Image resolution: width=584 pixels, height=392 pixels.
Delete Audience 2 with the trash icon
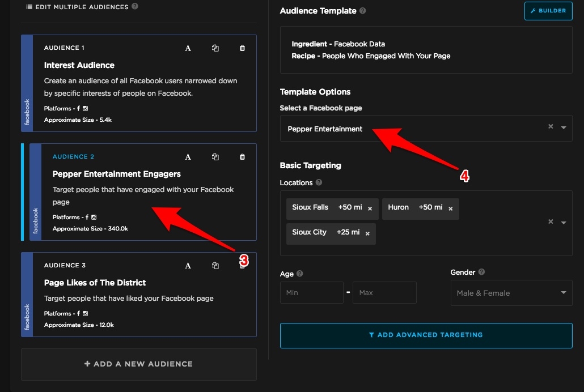click(243, 157)
